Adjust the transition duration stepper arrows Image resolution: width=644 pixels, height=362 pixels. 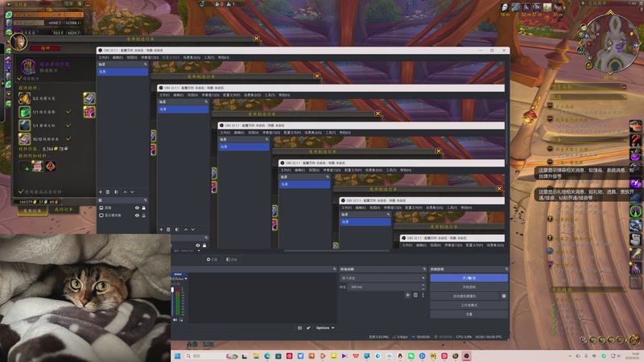(423, 287)
